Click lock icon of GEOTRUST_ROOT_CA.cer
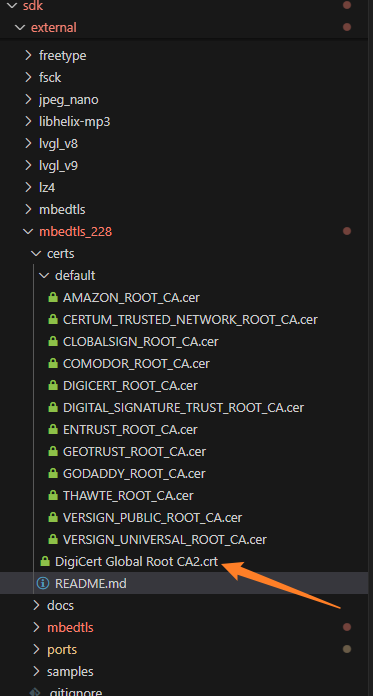 coord(53,451)
